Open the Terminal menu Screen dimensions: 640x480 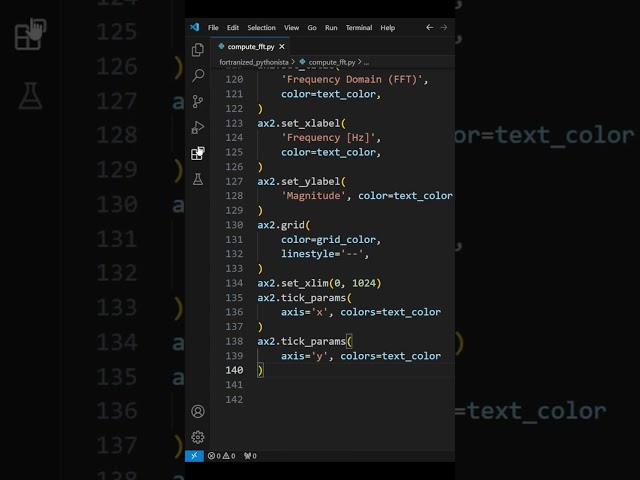[x=359, y=28]
